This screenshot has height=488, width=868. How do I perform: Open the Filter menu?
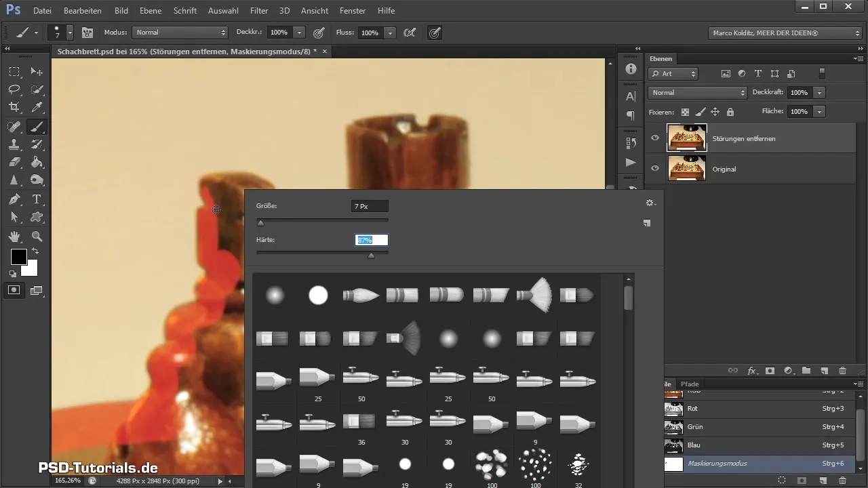[259, 11]
